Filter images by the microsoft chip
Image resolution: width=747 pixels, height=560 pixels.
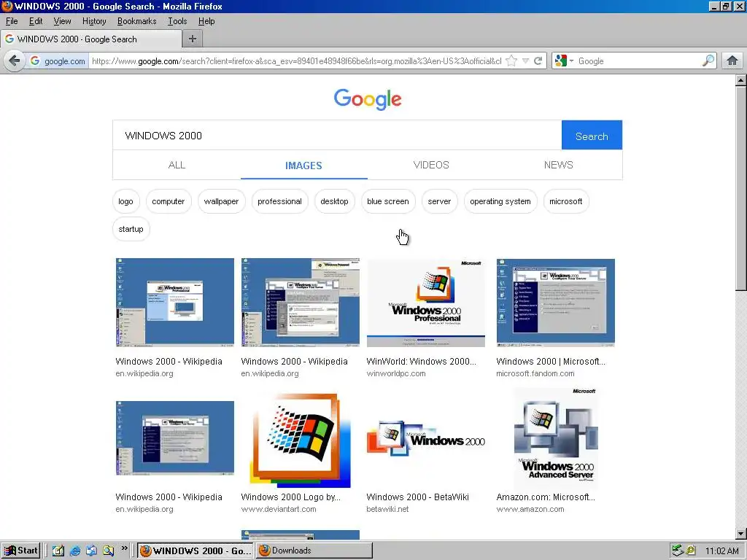[566, 201]
